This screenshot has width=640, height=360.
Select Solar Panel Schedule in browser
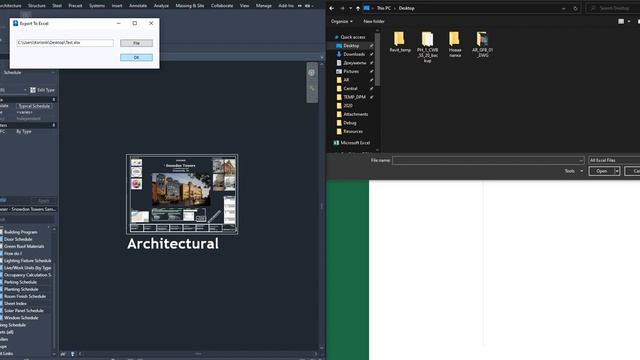pos(24,311)
